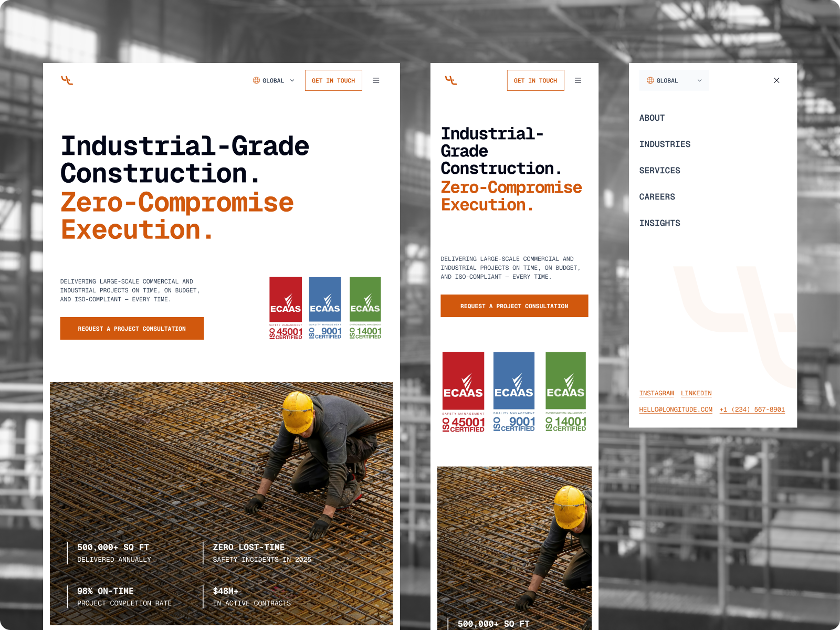
Task: Click Request a Project Consultation in mobile view
Action: tap(514, 306)
